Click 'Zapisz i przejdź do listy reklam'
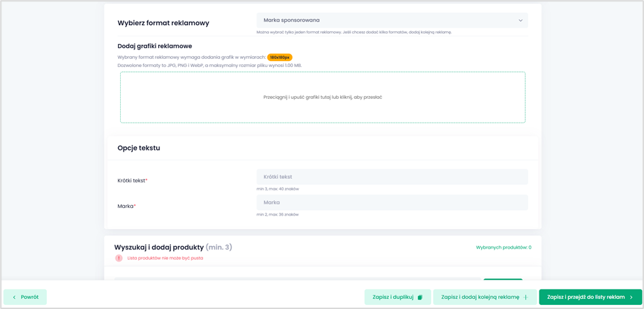Image resolution: width=644 pixels, height=309 pixels. point(590,297)
